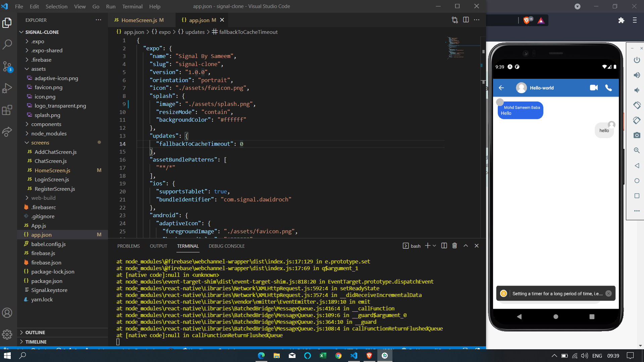Start voice call in Hello-world chat

click(608, 88)
